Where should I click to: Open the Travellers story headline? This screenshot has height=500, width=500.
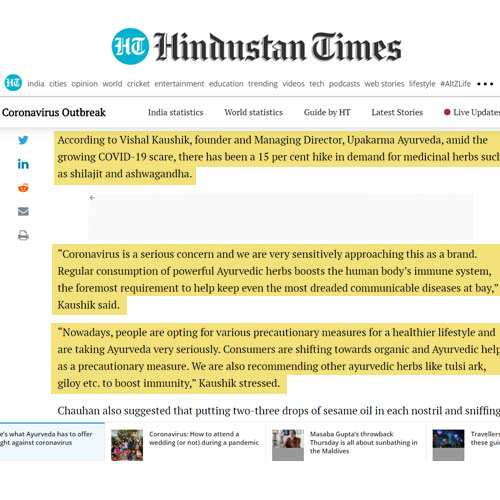[x=485, y=438]
